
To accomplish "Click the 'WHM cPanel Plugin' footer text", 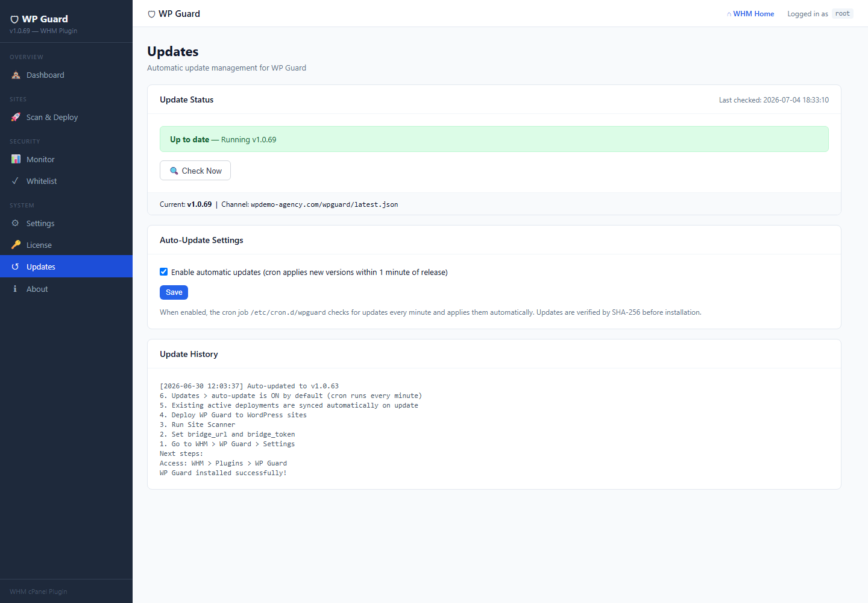I will [x=39, y=592].
